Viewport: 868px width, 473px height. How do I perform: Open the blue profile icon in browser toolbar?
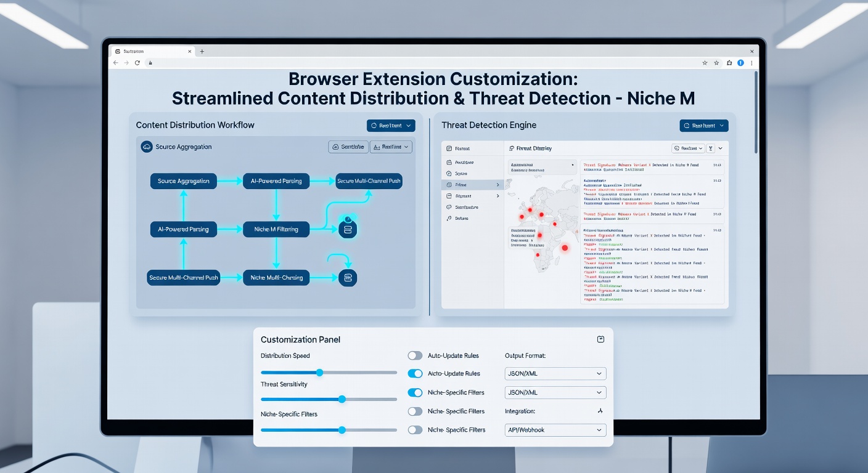tap(740, 63)
